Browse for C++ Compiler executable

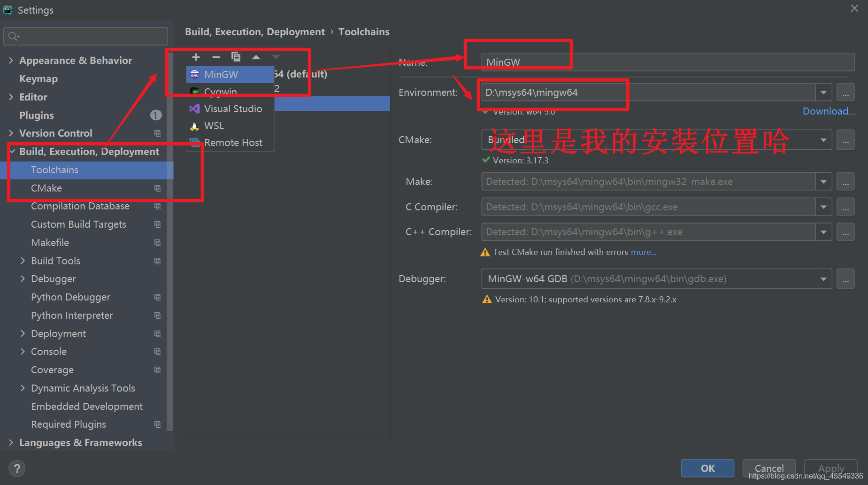(x=845, y=231)
